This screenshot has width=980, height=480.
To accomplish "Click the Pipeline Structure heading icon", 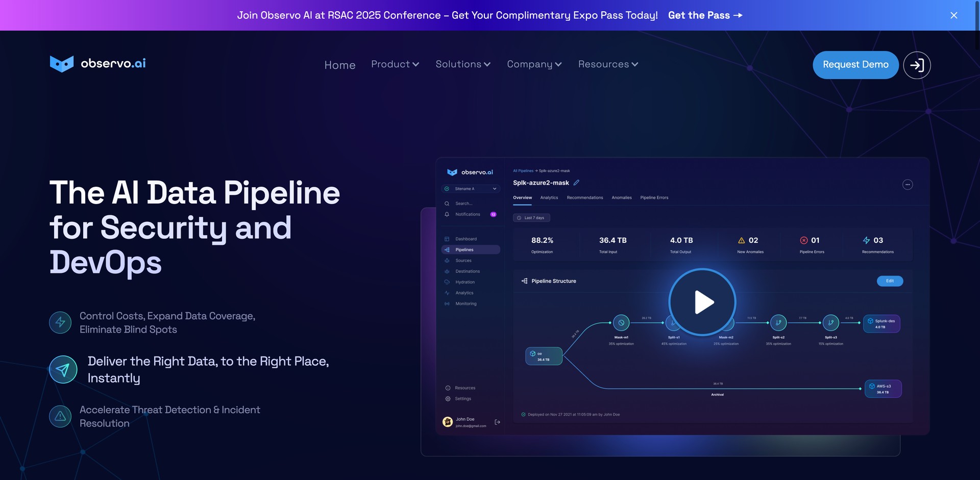I will click(524, 281).
